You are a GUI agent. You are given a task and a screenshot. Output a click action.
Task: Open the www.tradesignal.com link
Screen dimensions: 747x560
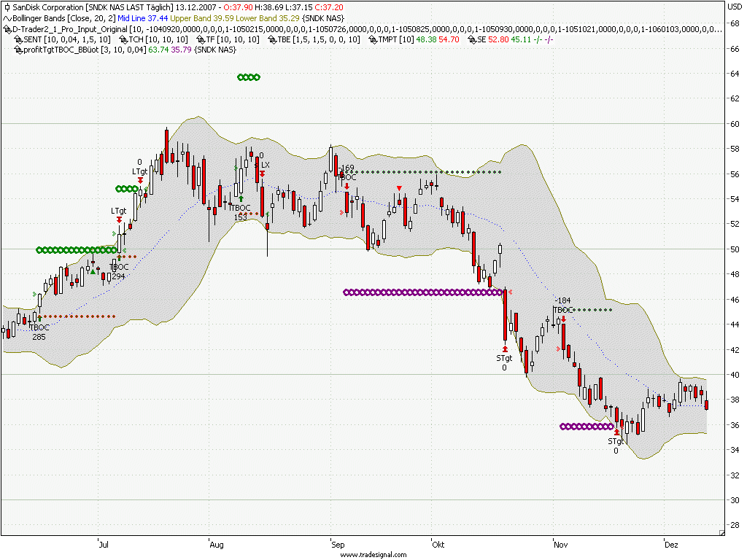(373, 555)
